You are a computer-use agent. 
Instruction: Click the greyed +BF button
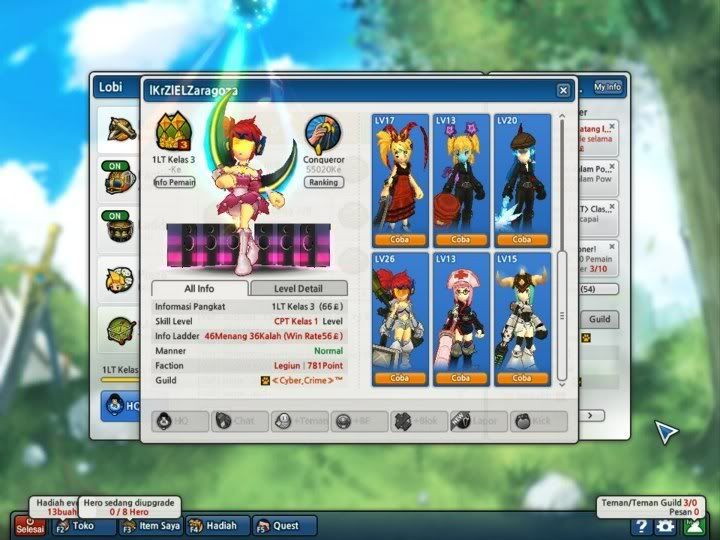[x=360, y=421]
